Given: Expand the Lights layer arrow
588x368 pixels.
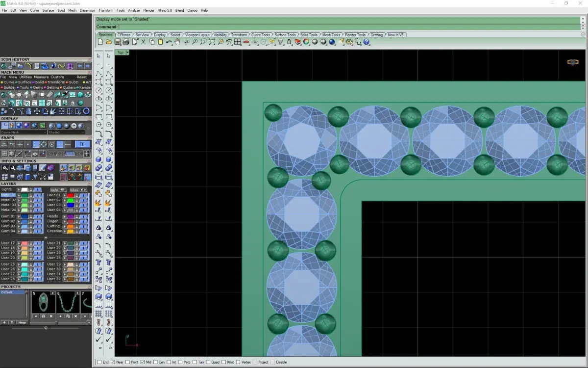Looking at the screenshot, I should (x=19, y=190).
